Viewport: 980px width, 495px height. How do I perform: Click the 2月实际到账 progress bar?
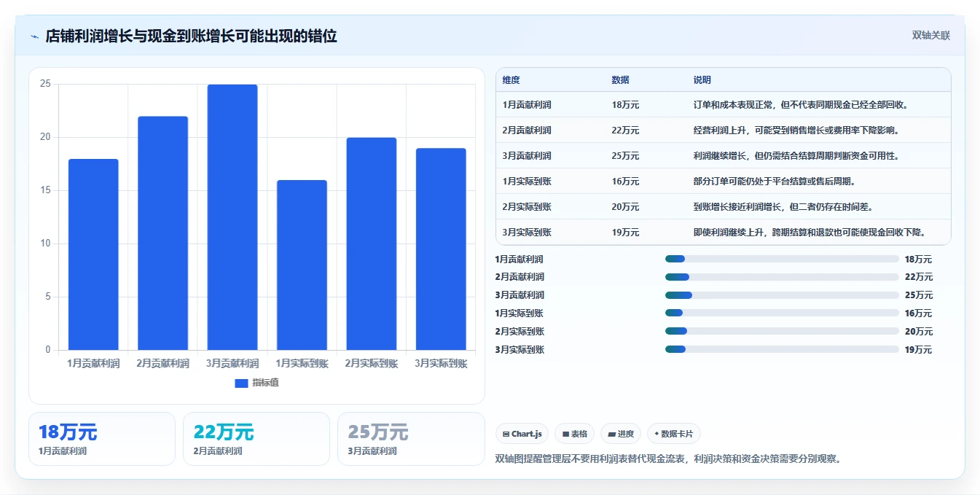[x=782, y=332]
